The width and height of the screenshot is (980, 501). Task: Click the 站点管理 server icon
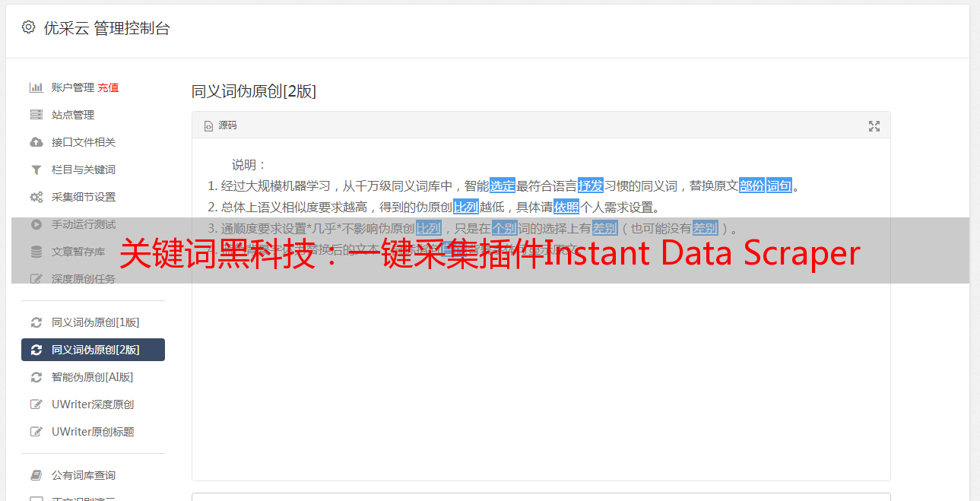coord(36,115)
